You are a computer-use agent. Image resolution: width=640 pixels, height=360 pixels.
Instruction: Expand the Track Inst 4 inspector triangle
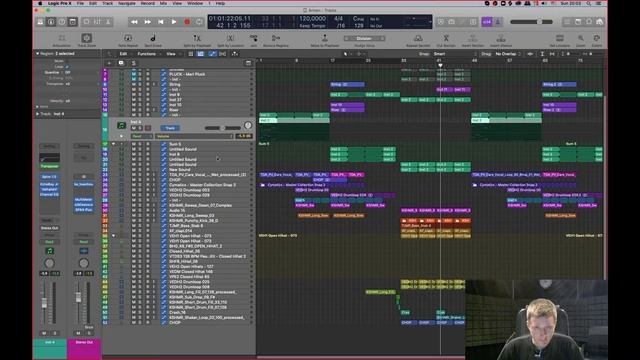coord(38,114)
